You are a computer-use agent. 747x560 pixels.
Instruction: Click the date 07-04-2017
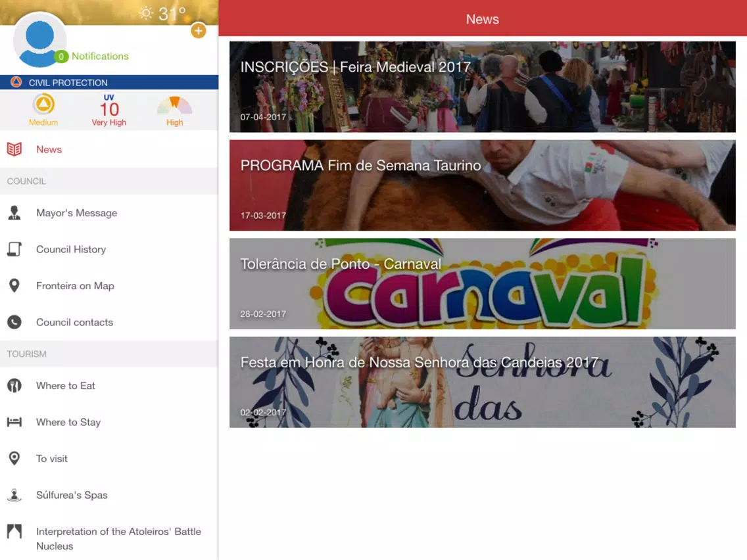[x=263, y=117]
